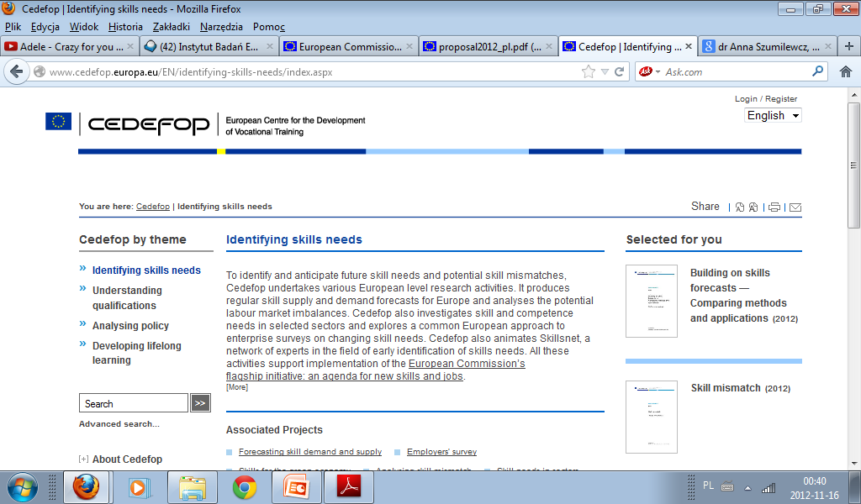Submit search with the >> button
The width and height of the screenshot is (861, 504).
point(200,403)
